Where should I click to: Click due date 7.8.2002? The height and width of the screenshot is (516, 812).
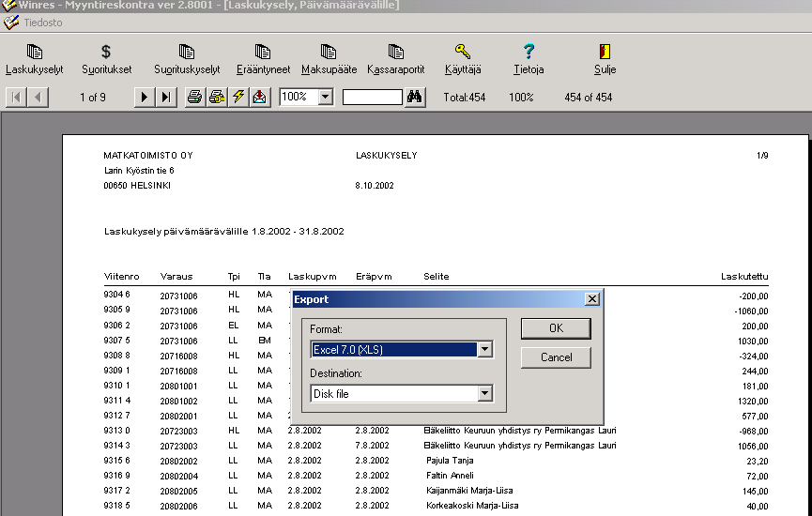click(372, 446)
